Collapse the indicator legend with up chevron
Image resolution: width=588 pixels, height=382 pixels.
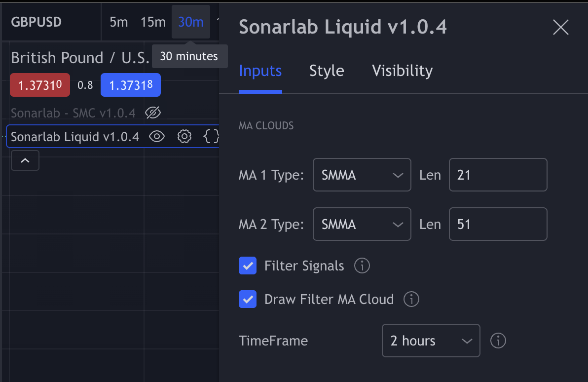[25, 160]
